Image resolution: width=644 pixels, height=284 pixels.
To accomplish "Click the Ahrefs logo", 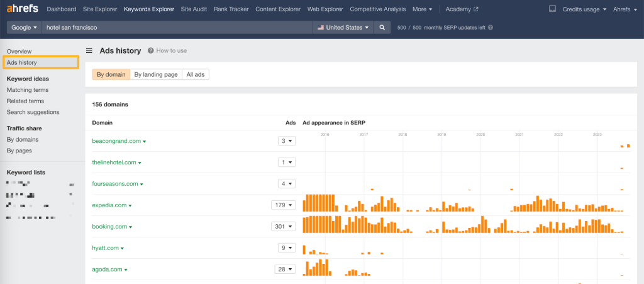I will click(x=23, y=9).
